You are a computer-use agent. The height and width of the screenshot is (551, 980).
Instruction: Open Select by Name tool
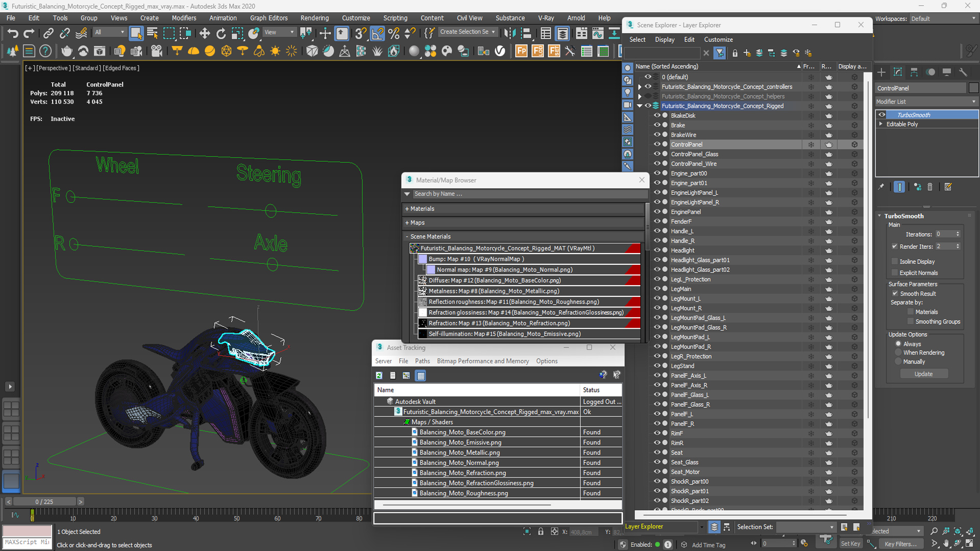coord(152,34)
